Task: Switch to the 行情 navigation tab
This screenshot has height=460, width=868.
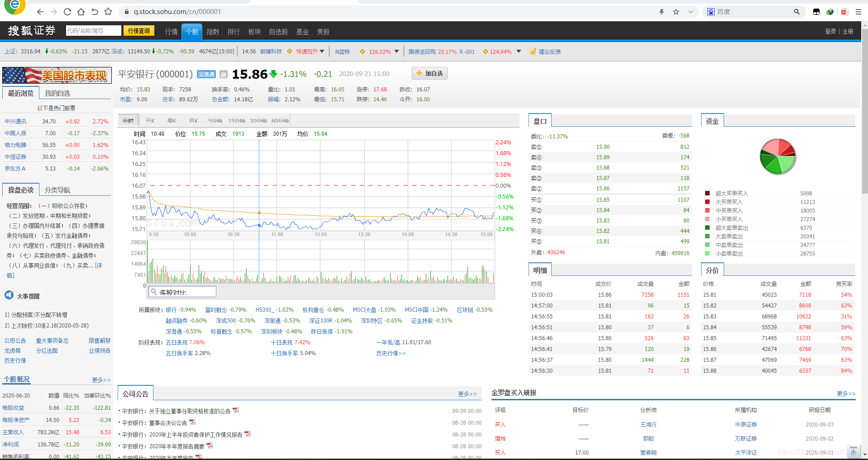Action: (x=172, y=32)
